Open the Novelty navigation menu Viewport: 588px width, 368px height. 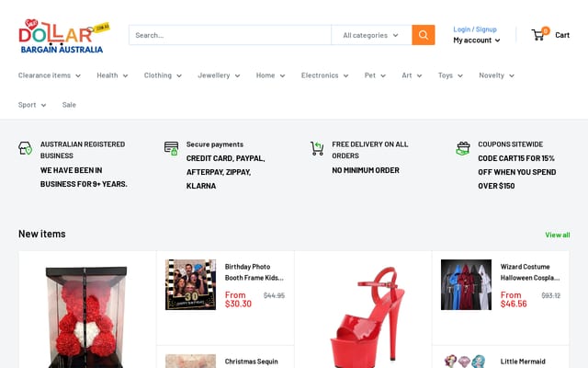pyautogui.click(x=496, y=75)
